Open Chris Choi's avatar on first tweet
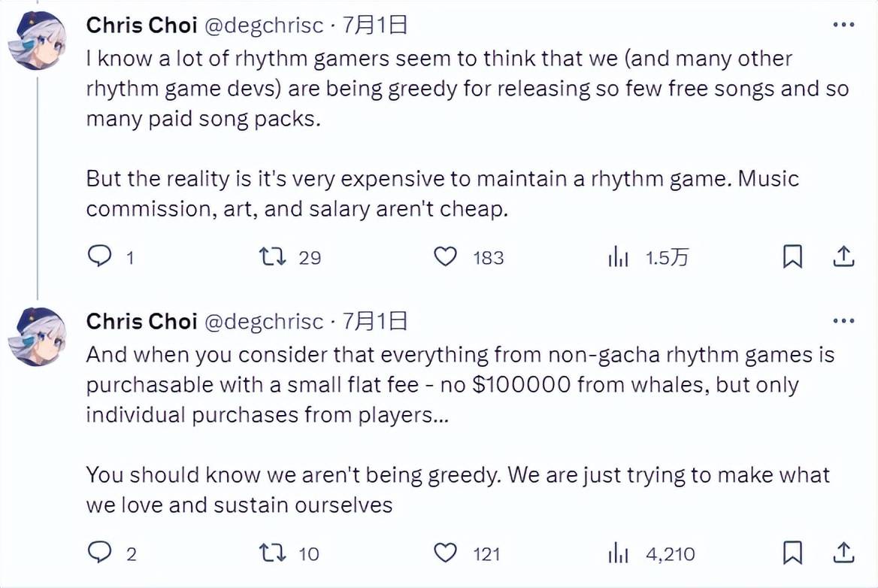Screen dimensions: 878x588 click(37, 41)
